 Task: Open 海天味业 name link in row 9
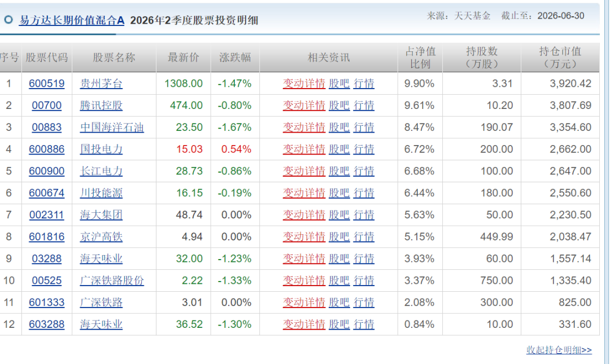(101, 258)
